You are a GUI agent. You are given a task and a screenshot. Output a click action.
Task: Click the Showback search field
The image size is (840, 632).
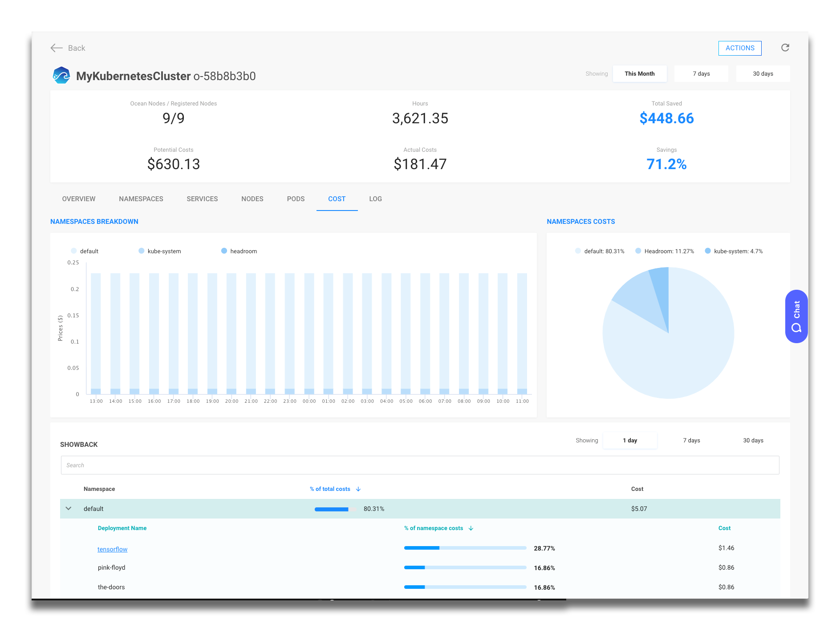(x=419, y=465)
